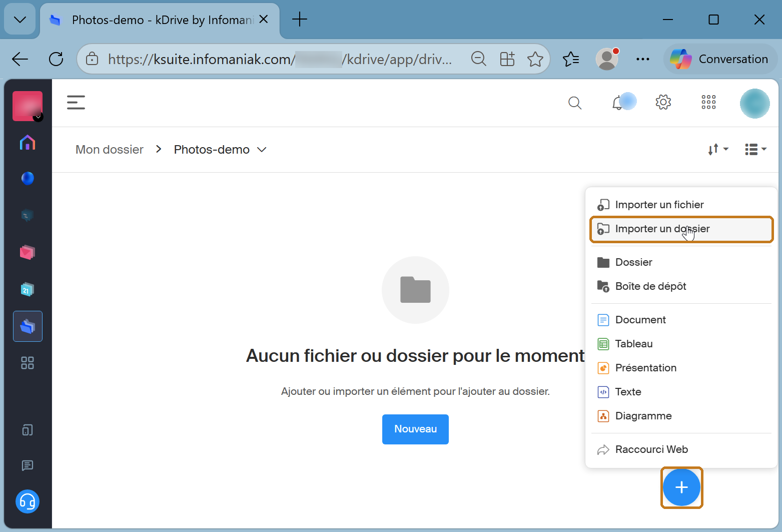The height and width of the screenshot is (532, 782).
Task: Create a new 'Dossier' from the menu
Action: tap(681, 262)
